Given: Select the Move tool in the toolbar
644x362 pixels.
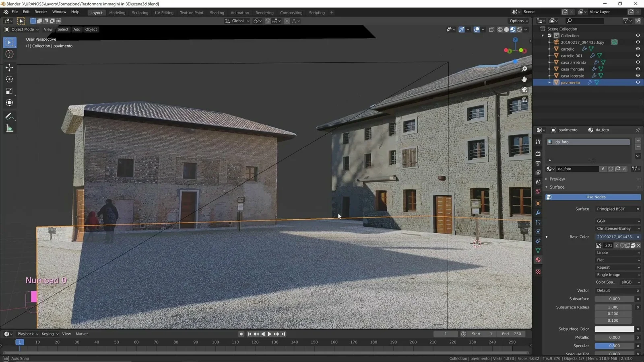Looking at the screenshot, I should pos(9,68).
